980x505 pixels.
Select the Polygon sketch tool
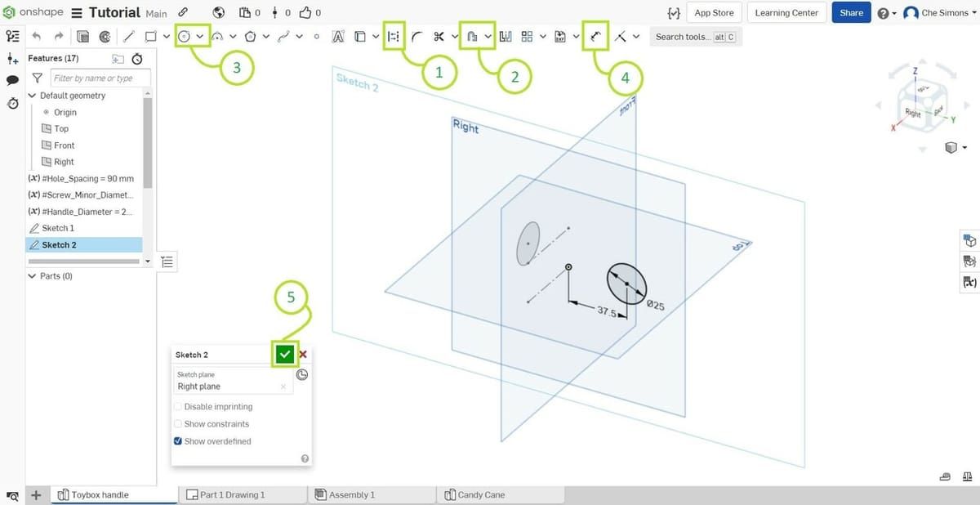click(251, 36)
